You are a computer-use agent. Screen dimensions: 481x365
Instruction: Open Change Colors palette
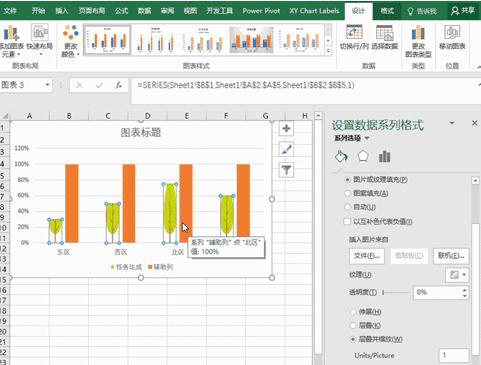(x=71, y=41)
